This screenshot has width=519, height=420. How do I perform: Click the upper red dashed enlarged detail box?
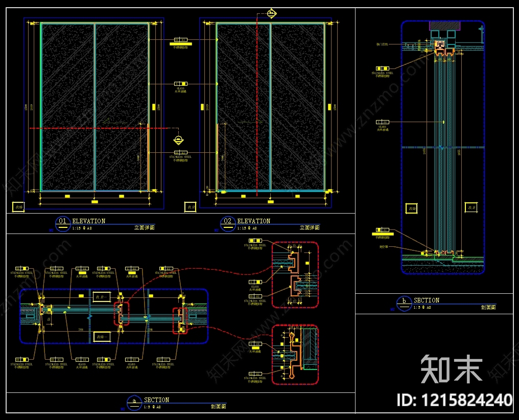point(295,275)
